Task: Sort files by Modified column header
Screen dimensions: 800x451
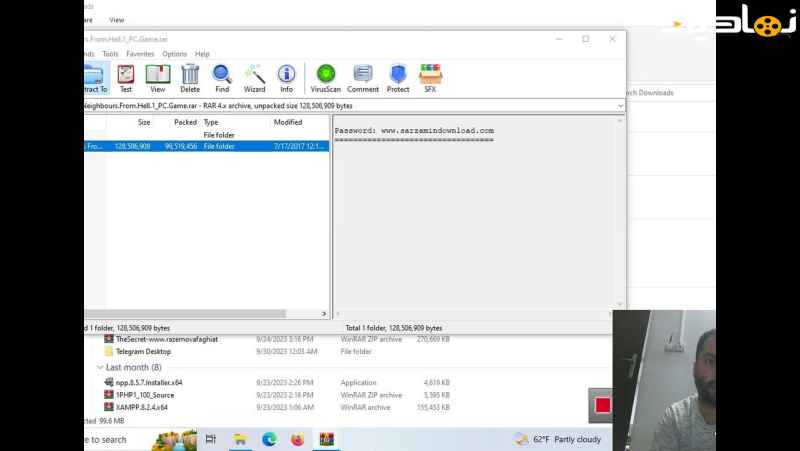Action: pyautogui.click(x=288, y=122)
